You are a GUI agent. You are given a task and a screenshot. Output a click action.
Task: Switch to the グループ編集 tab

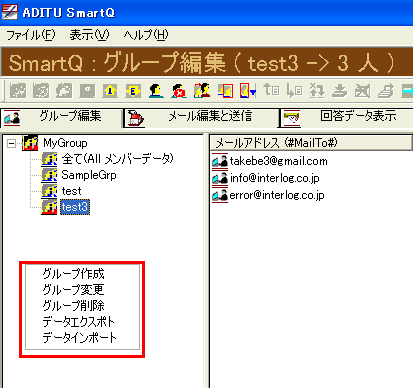61,117
